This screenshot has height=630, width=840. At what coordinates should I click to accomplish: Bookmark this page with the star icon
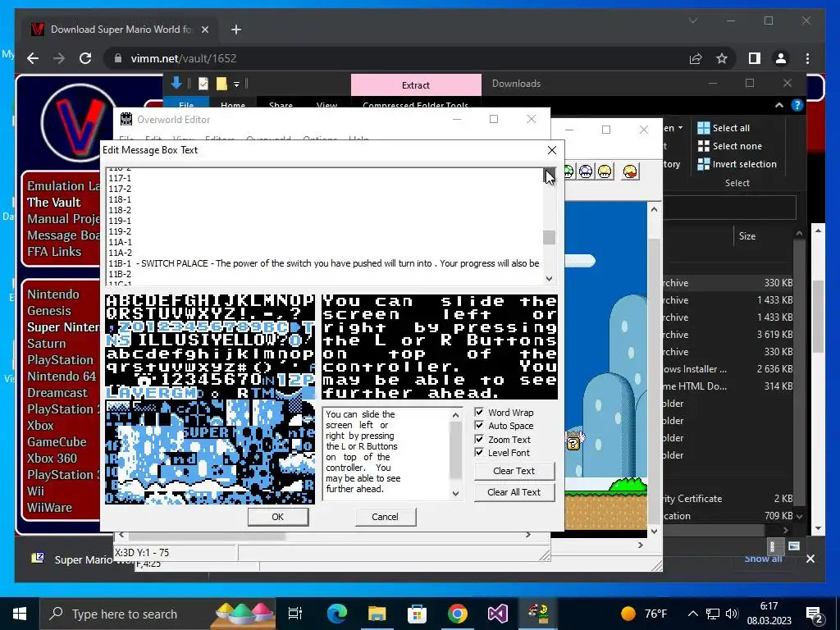coord(722,58)
